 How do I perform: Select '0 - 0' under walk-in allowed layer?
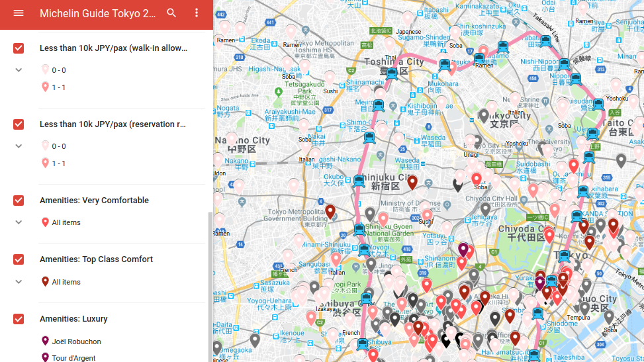59,70
